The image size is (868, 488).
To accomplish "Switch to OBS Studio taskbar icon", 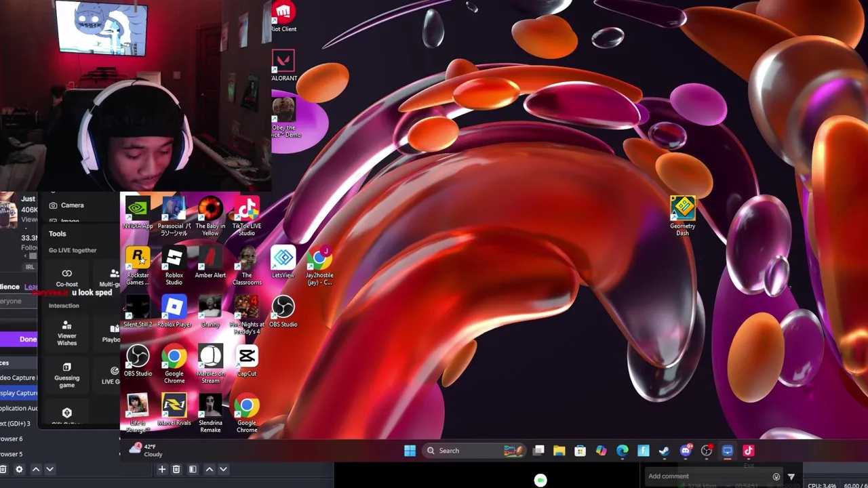I will pos(707,451).
